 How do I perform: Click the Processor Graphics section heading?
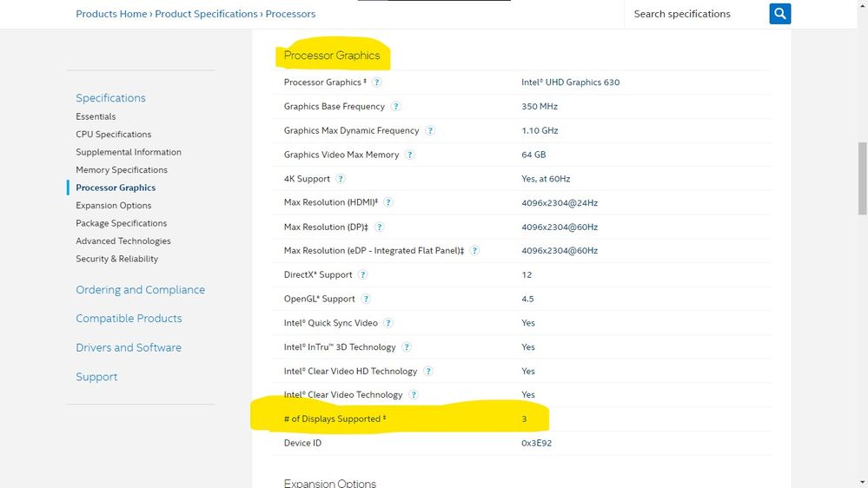pyautogui.click(x=332, y=56)
